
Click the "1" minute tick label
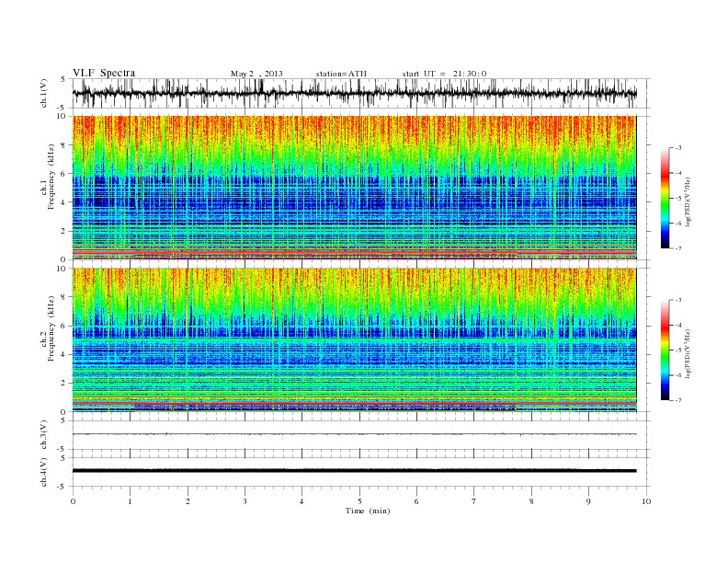[130, 501]
